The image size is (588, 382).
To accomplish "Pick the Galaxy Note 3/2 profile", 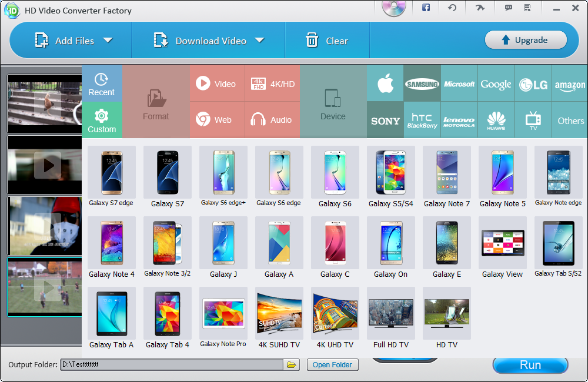I will click(x=167, y=247).
